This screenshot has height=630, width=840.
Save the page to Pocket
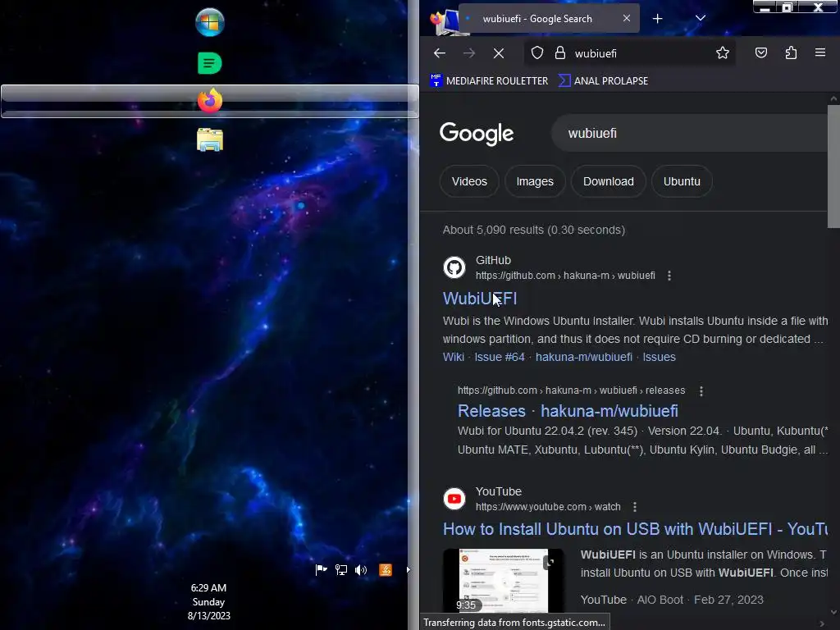[761, 53]
